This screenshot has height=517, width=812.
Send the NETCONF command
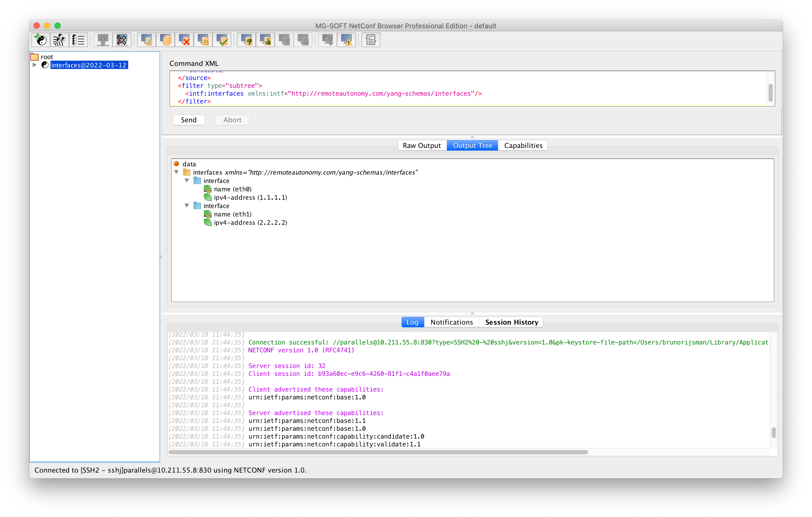[x=189, y=120]
